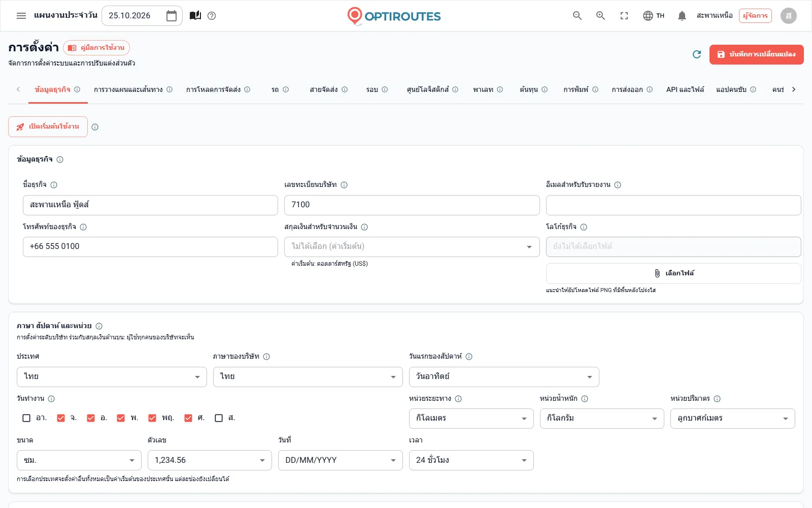Open the notifications bell
Image resolution: width=812 pixels, height=508 pixels.
682,16
